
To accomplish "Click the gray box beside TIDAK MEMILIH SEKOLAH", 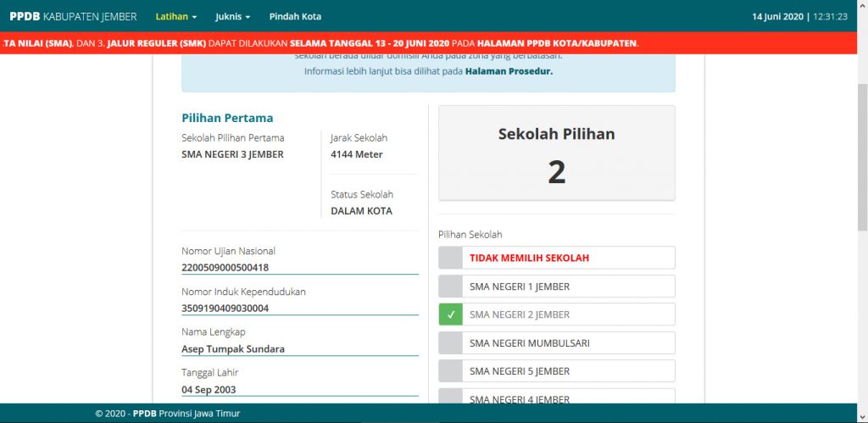I will pos(451,258).
